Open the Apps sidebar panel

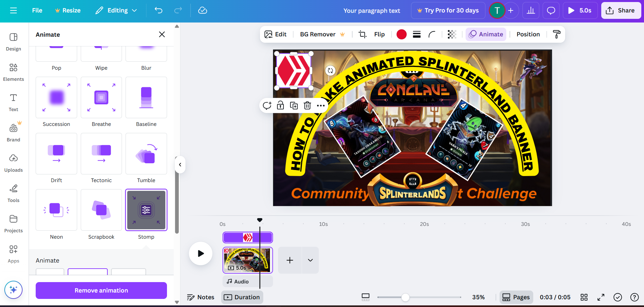(13, 254)
